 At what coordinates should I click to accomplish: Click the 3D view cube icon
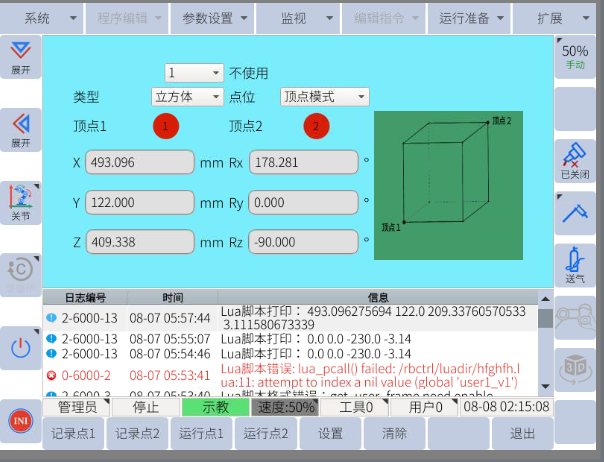[575, 366]
